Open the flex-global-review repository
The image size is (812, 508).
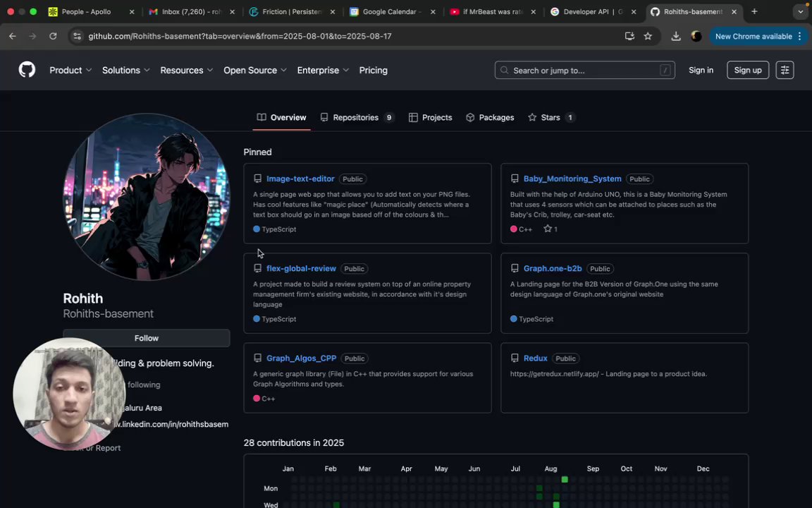tap(301, 269)
